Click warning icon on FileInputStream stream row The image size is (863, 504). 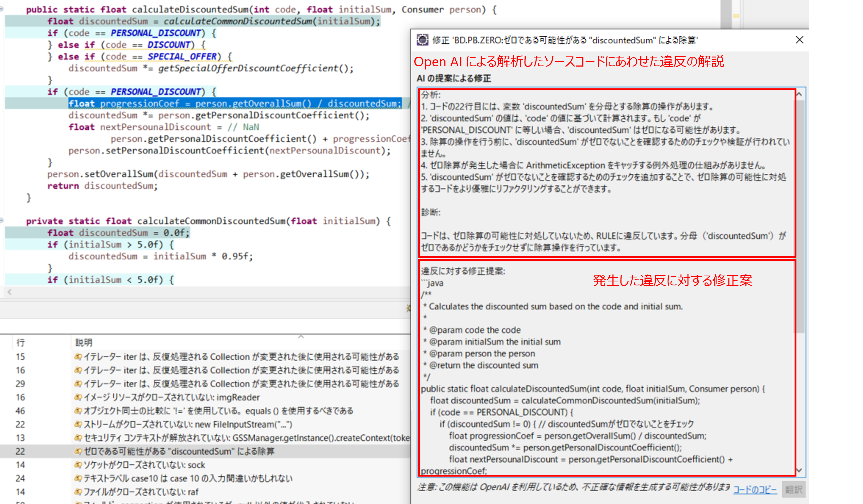[78, 424]
